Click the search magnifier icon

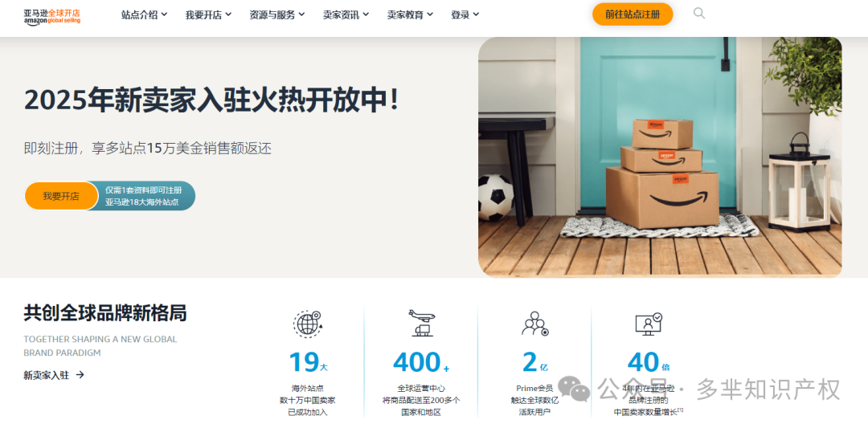pos(699,14)
